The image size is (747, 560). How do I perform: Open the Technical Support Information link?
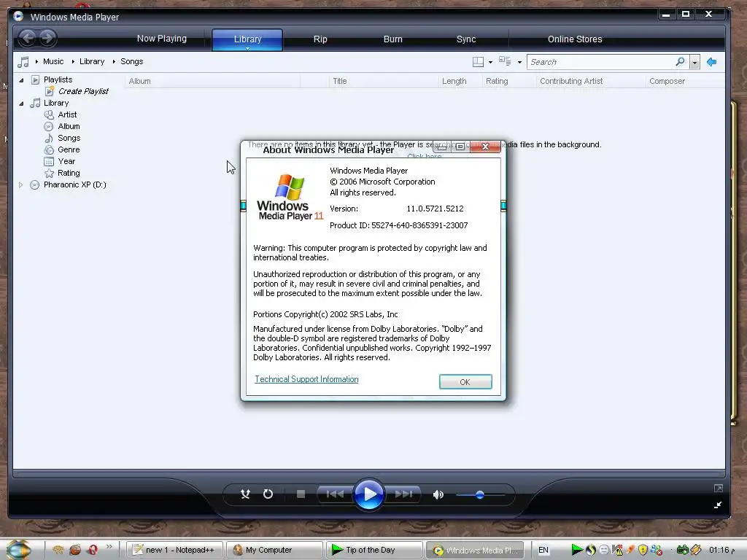[x=306, y=379]
